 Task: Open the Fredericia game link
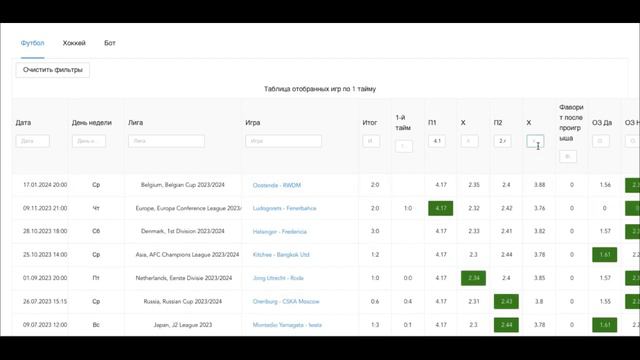[x=280, y=231]
